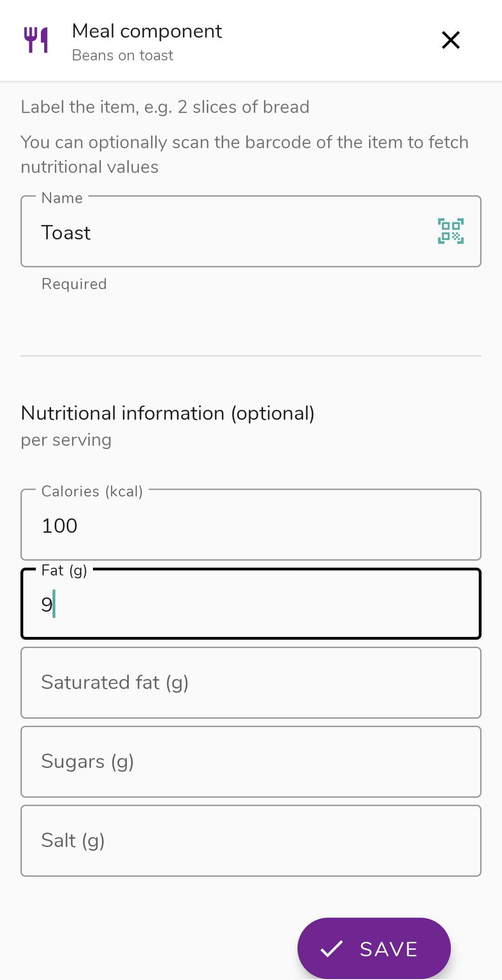
Task: Tap the checkmark icon on the Save button
Action: click(x=332, y=949)
